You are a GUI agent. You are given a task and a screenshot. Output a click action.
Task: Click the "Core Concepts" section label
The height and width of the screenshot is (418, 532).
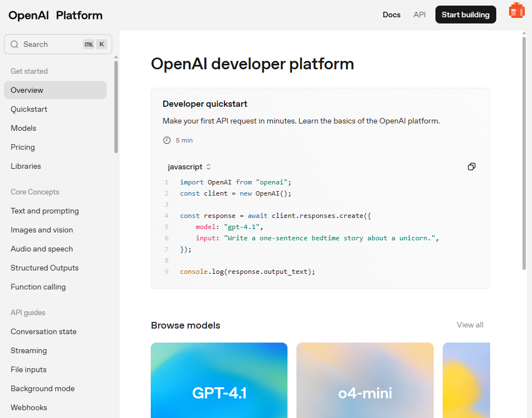click(x=35, y=192)
